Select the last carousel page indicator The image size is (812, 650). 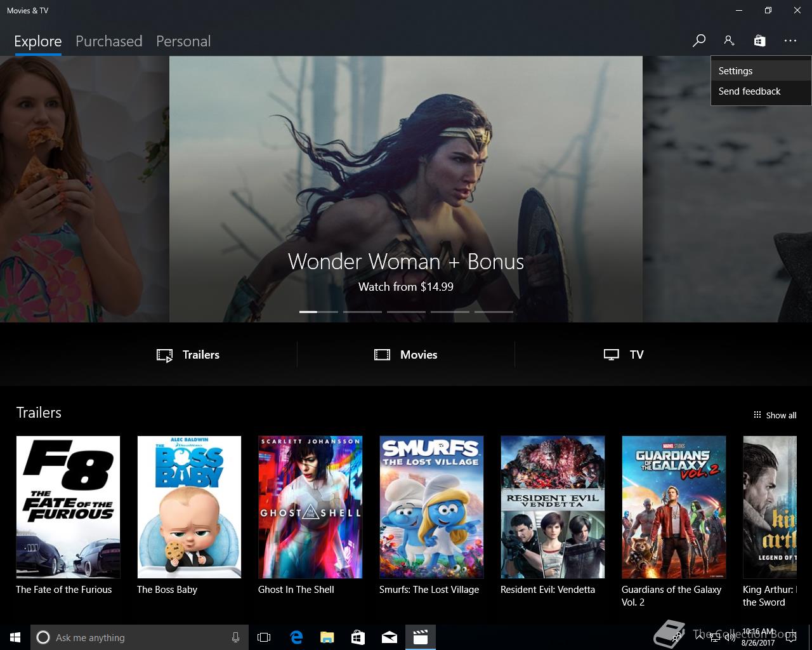[494, 312]
